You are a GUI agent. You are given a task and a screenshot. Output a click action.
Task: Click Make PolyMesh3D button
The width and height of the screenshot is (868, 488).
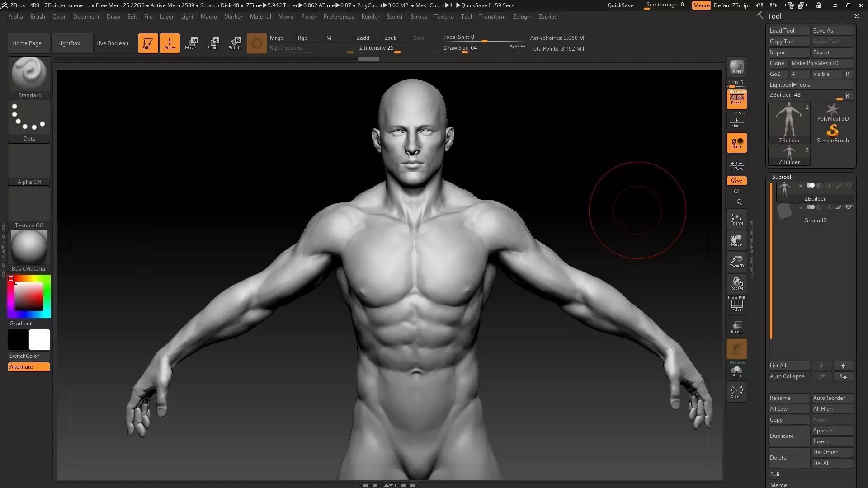[x=821, y=63]
